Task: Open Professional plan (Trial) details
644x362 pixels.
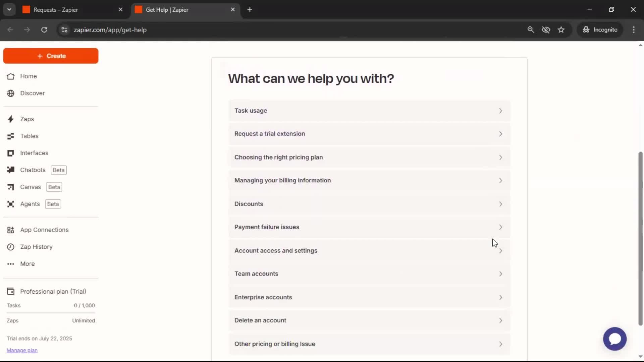Action: pyautogui.click(x=53, y=292)
